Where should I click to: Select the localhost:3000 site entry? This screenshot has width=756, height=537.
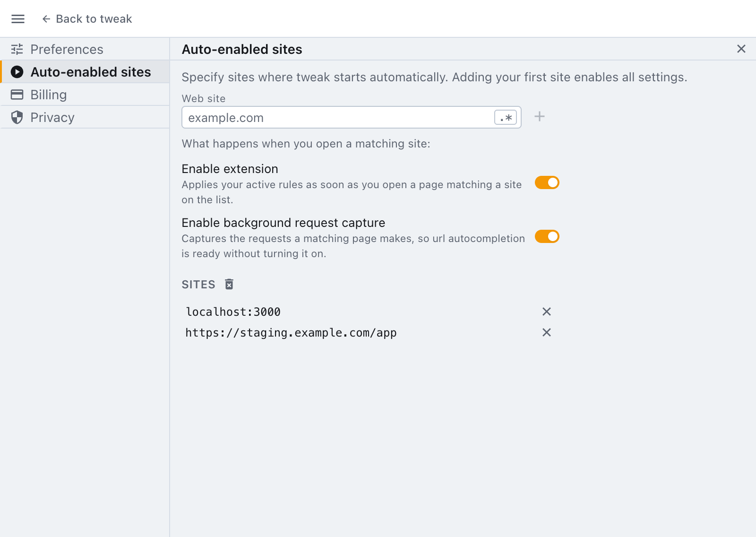click(233, 312)
